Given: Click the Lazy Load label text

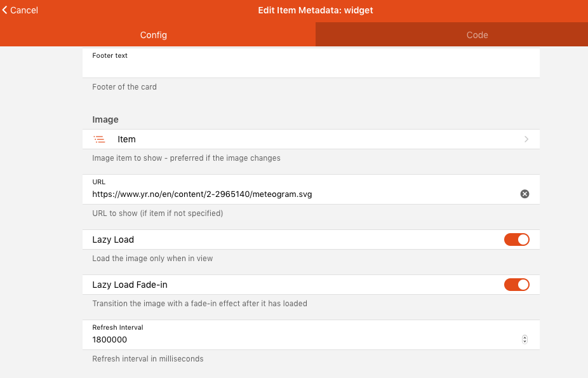Looking at the screenshot, I should 113,240.
